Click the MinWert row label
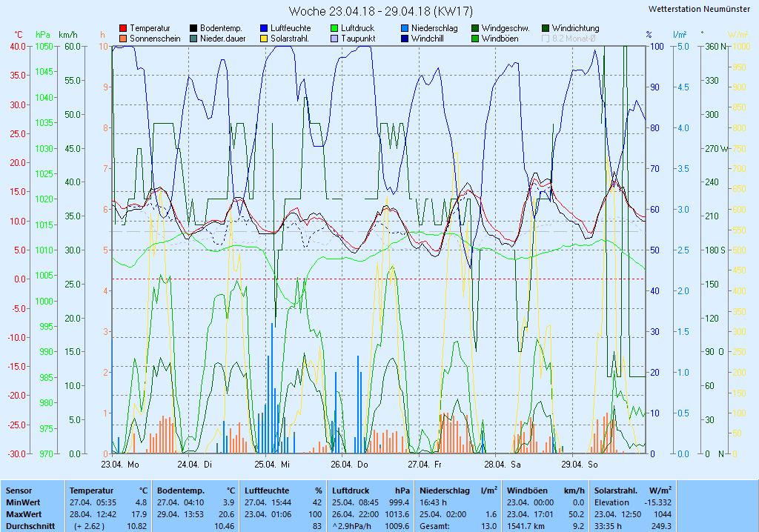759x532 pixels. pyautogui.click(x=23, y=502)
